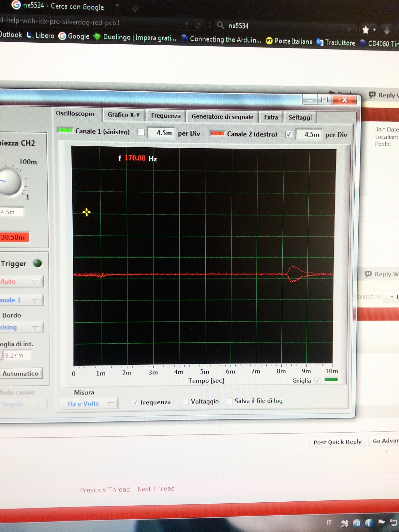Enable the Voltaggio checkbox
Image resolution: width=399 pixels, height=532 pixels.
[x=185, y=401]
